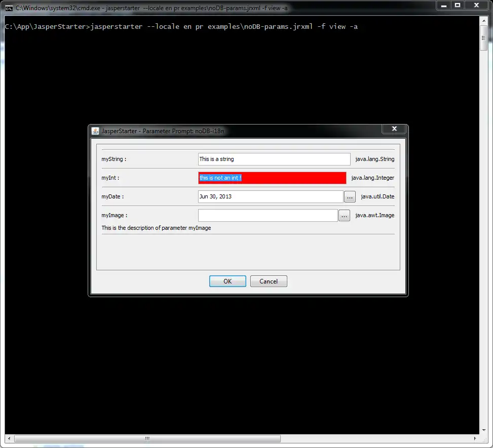Click the OK button

coord(227,281)
